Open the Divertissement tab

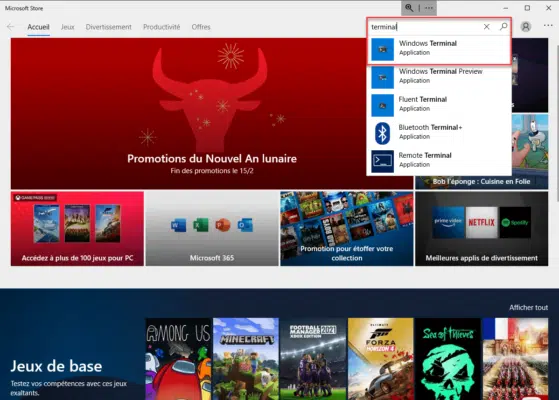108,27
